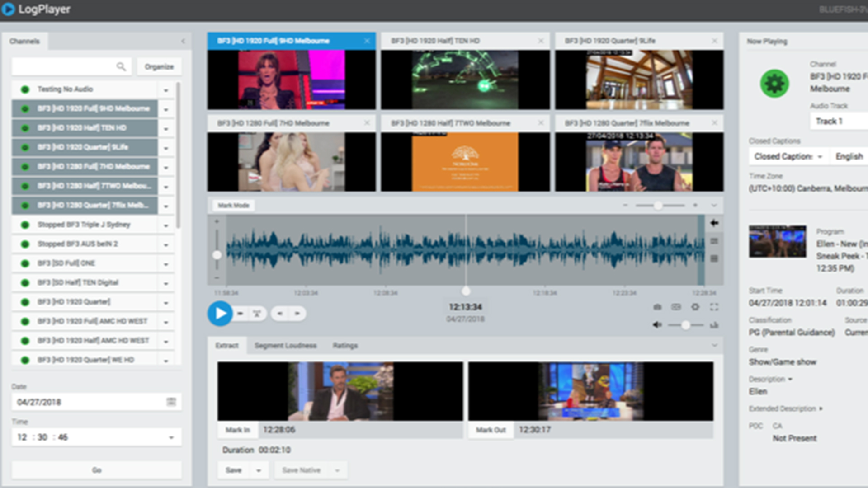The width and height of the screenshot is (868, 488).
Task: Toggle Mark Mode on the timeline
Action: click(233, 206)
